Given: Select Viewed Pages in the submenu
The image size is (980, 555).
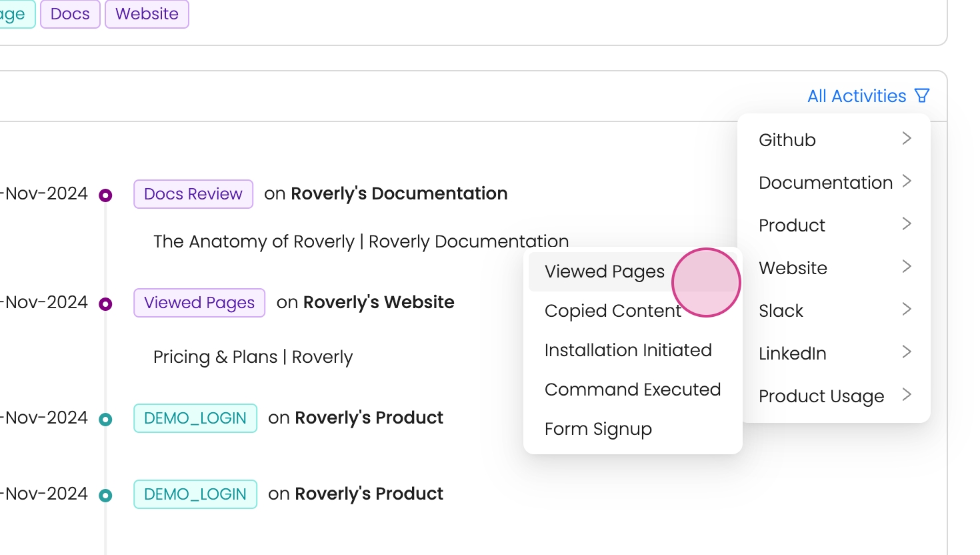Looking at the screenshot, I should click(604, 272).
